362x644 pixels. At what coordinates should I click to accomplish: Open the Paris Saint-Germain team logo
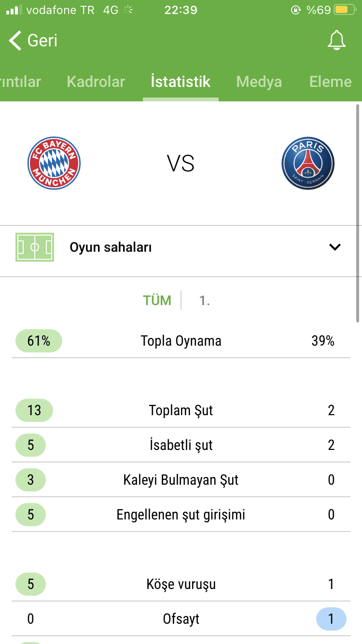(x=308, y=163)
